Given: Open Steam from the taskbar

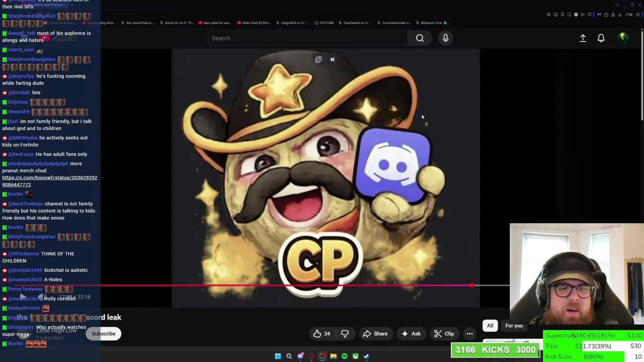Looking at the screenshot, I should tap(366, 356).
